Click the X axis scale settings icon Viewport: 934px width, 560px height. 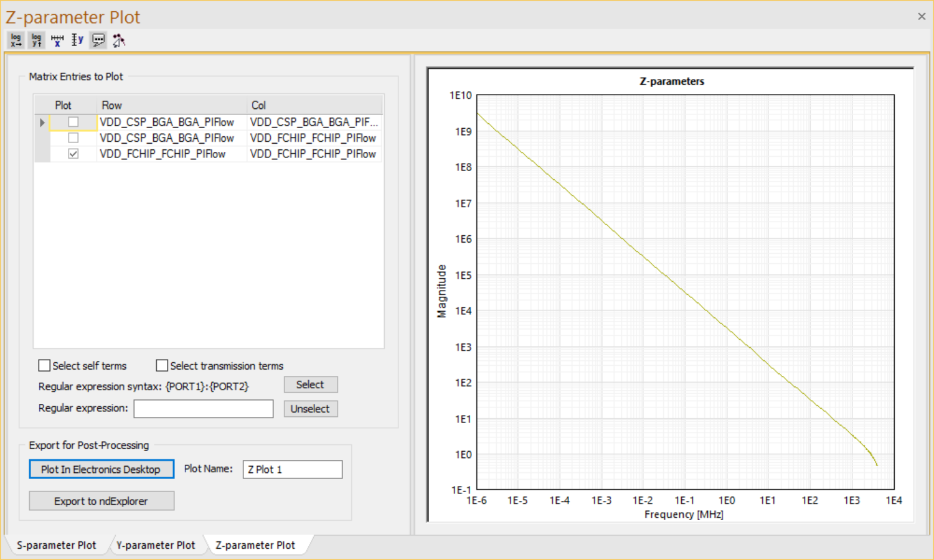(57, 40)
